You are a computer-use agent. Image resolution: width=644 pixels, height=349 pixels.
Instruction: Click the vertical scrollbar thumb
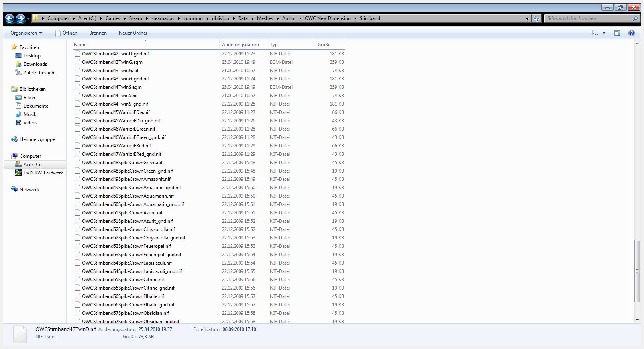[x=637, y=271]
